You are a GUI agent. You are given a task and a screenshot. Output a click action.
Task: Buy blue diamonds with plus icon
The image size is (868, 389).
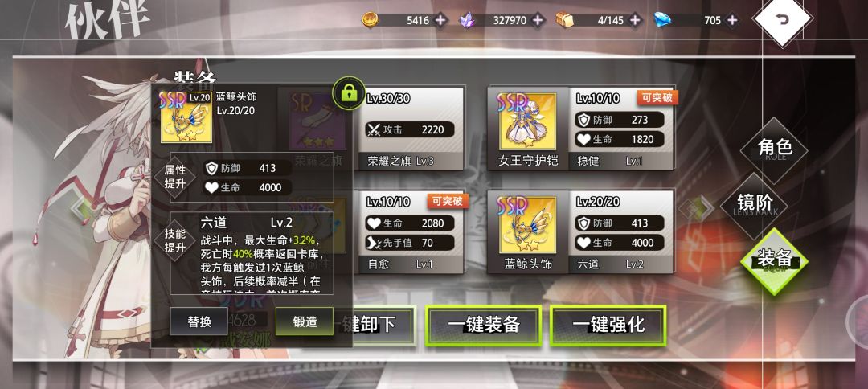pyautogui.click(x=732, y=20)
